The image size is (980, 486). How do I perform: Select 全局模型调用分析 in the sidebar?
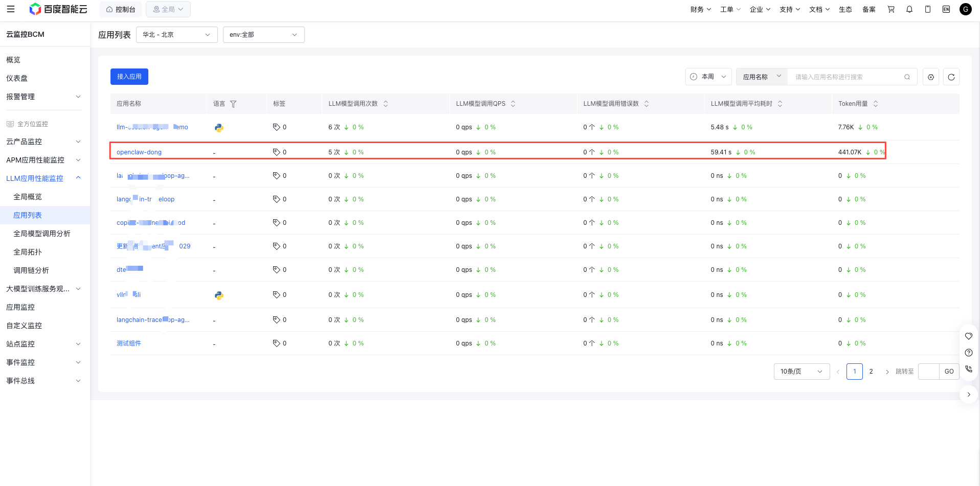click(42, 234)
